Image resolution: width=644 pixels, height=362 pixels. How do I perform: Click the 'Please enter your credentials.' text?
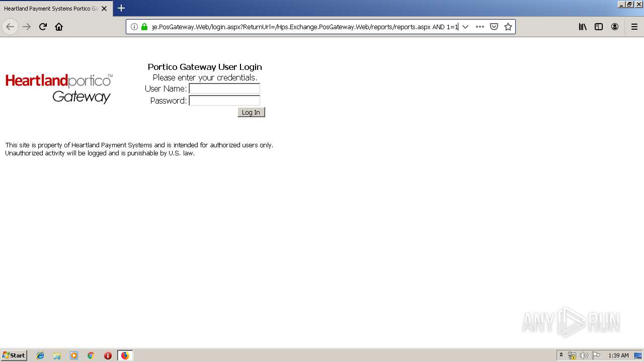tap(205, 77)
